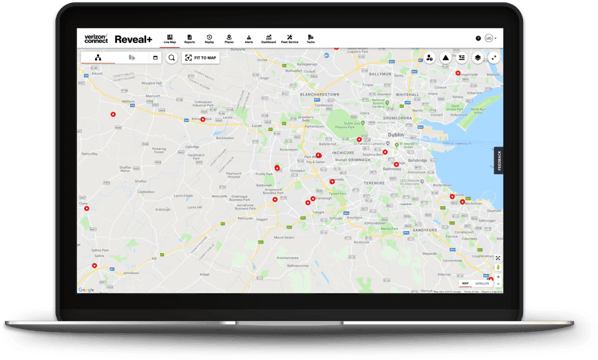The width and height of the screenshot is (598, 360).
Task: Click the help question mark icon
Action: (x=478, y=38)
